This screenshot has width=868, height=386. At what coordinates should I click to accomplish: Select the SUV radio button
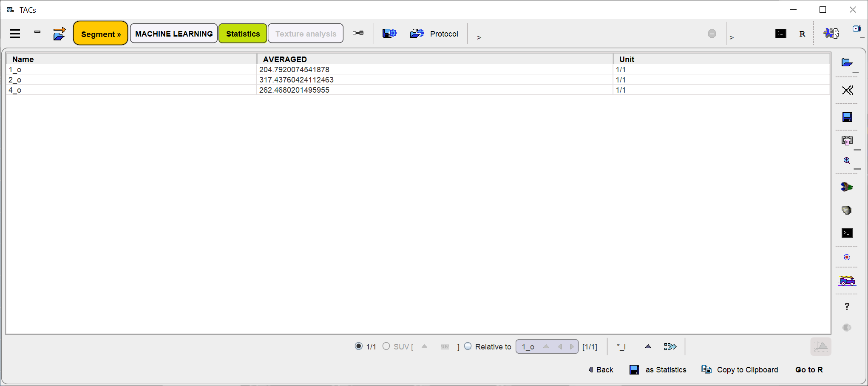point(386,346)
